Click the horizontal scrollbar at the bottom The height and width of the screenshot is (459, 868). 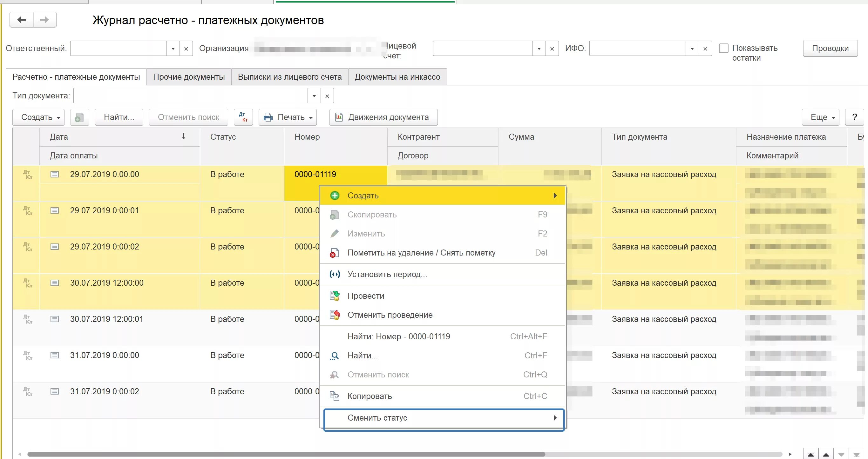point(286,454)
